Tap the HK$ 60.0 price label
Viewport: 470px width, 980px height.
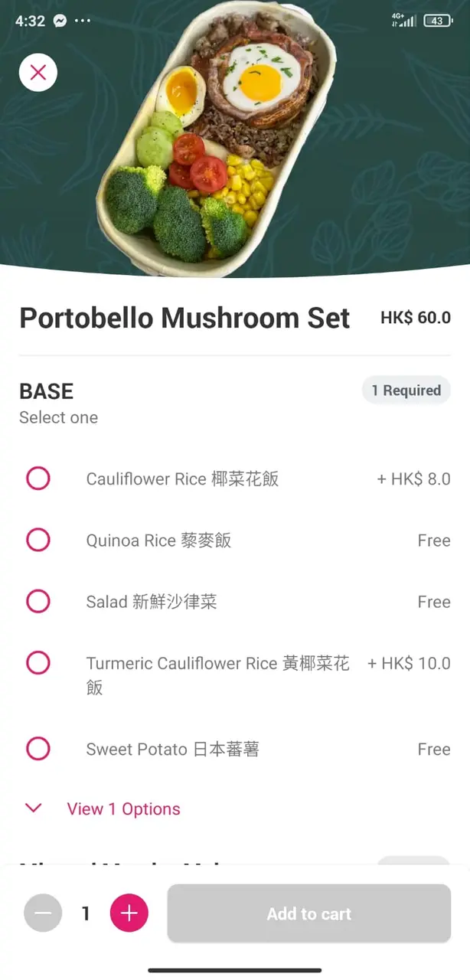point(416,318)
